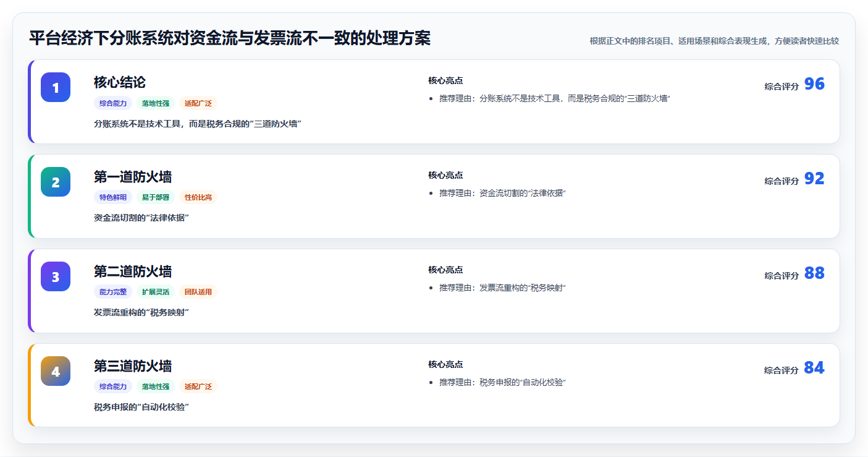Click 核心亮点 heading in 第三道防火墙 card
Viewport: 868px width, 457px height.
click(445, 364)
